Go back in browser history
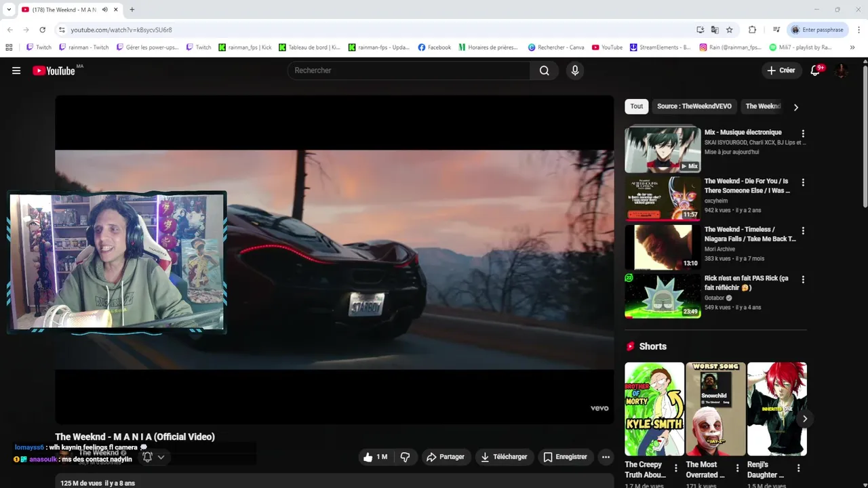This screenshot has width=868, height=488. point(9,30)
